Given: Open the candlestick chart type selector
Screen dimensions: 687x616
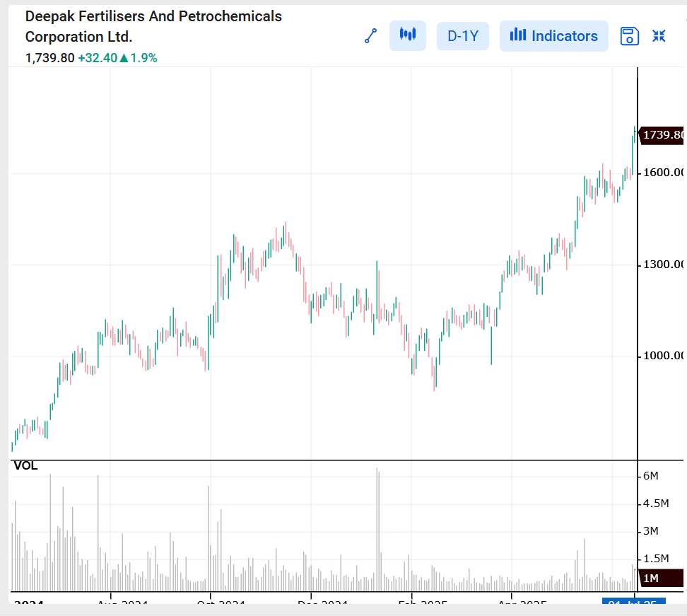Looking at the screenshot, I should coord(408,35).
